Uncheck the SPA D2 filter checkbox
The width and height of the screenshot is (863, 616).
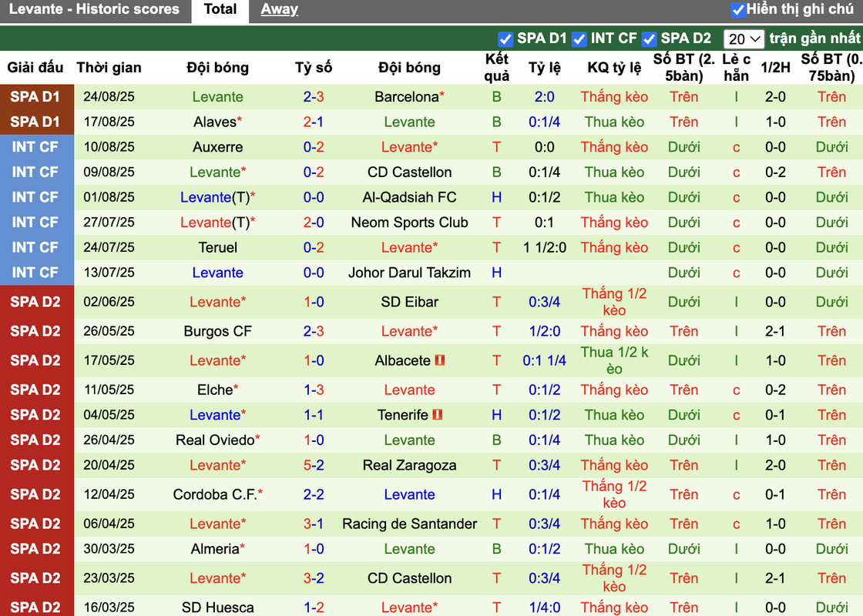click(x=649, y=39)
